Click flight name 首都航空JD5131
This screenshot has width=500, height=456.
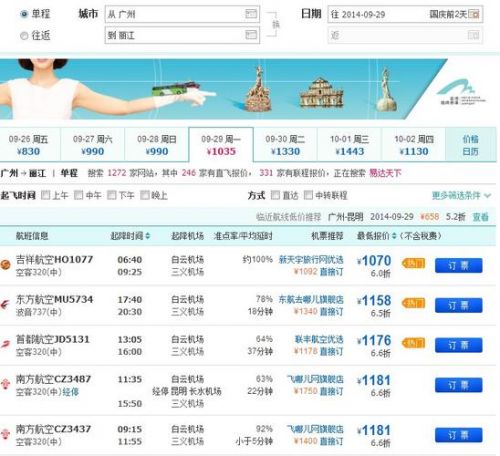click(53, 339)
